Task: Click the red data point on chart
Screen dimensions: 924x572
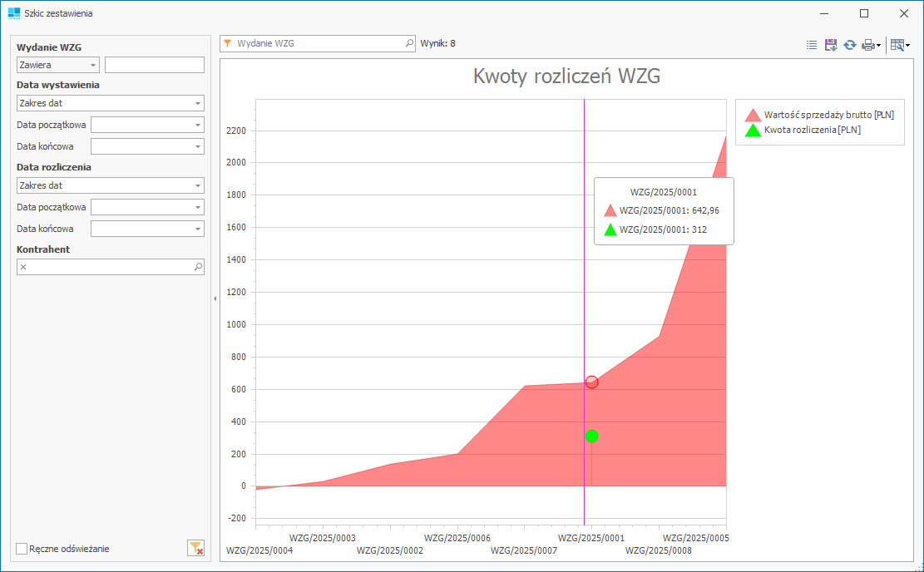Action: (x=591, y=382)
